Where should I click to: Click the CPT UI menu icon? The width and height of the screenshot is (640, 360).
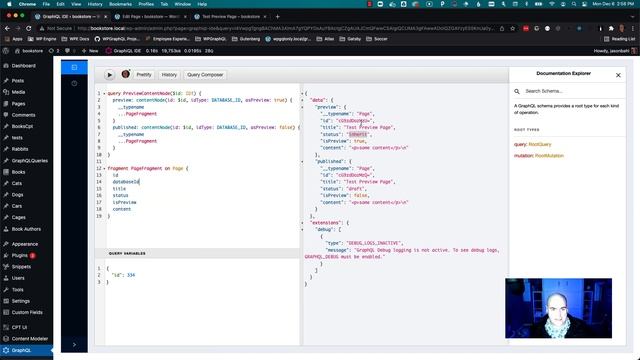click(x=6, y=327)
